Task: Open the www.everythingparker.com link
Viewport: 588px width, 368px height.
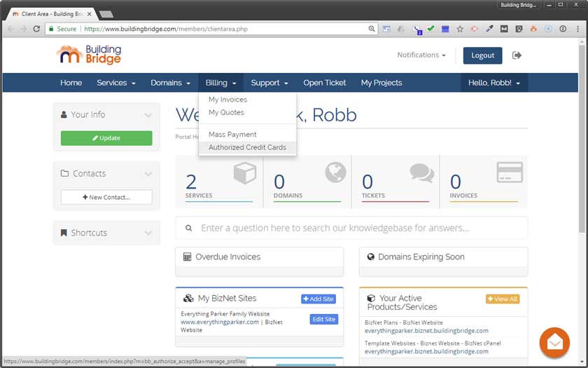Action: pyautogui.click(x=220, y=322)
